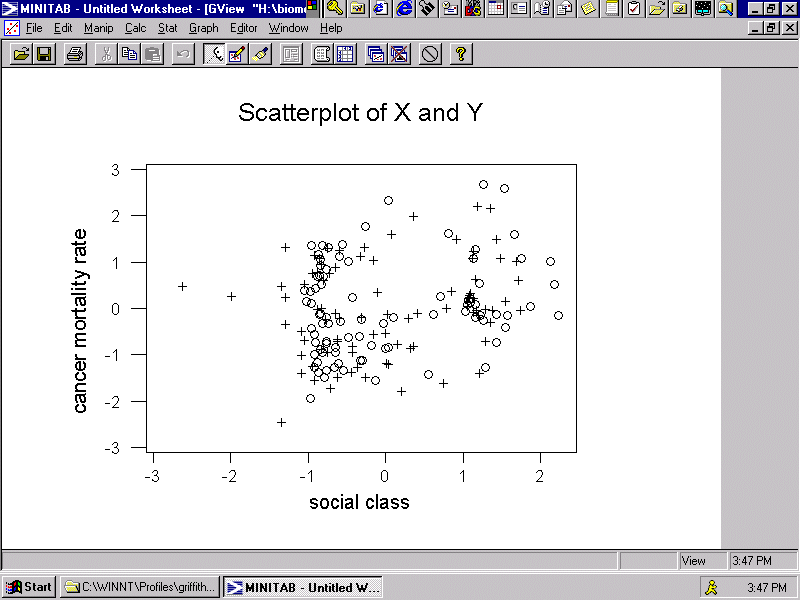Viewport: 800px width, 600px height.
Task: Close all graphs with red-X icon
Action: (399, 54)
